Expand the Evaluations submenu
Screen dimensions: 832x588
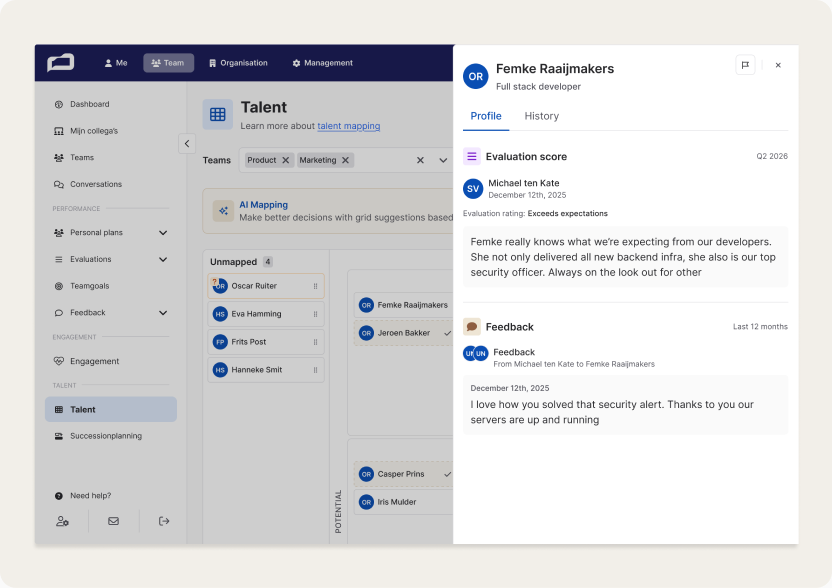click(163, 260)
